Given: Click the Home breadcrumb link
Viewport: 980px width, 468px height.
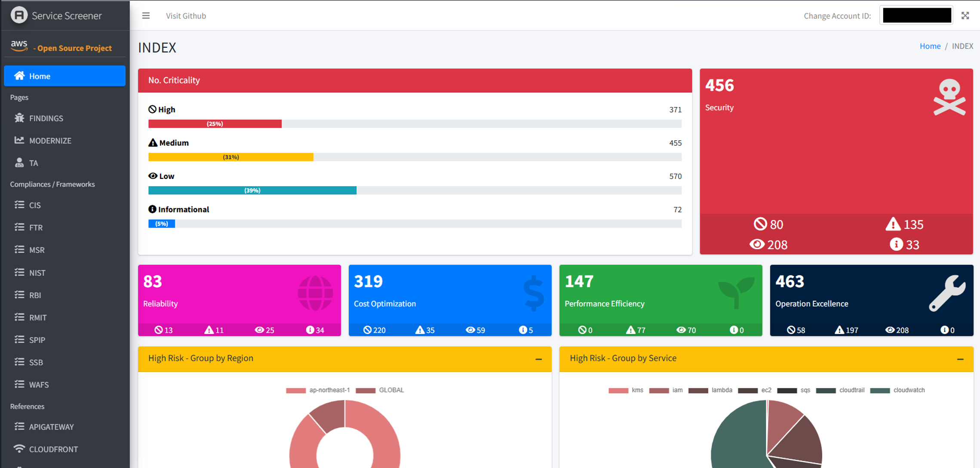Looking at the screenshot, I should tap(930, 46).
